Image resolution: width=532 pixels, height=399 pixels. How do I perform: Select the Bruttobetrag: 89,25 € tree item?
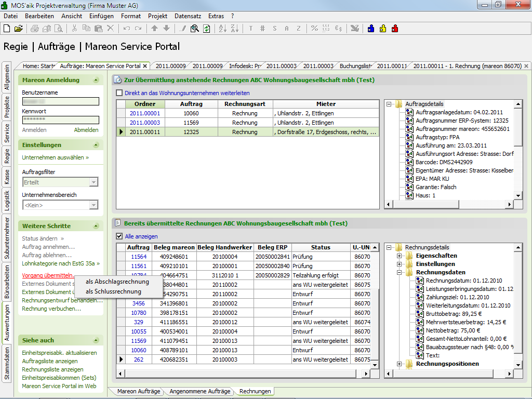pyautogui.click(x=454, y=314)
